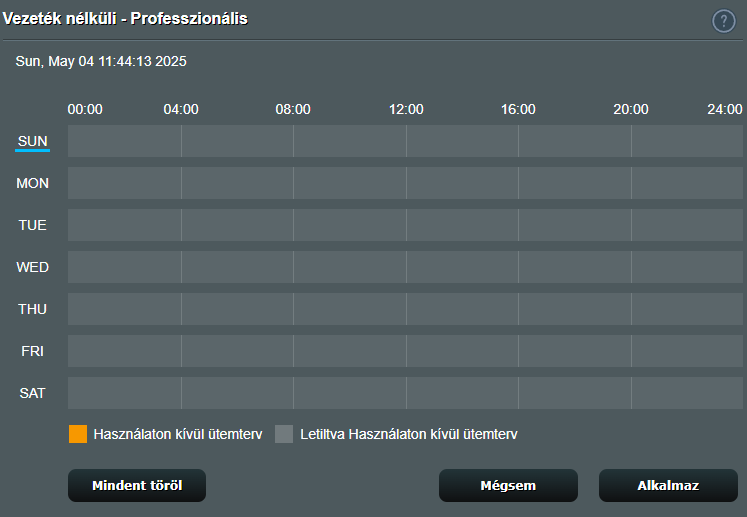Viewport: 747px width, 517px height.
Task: Click the 04:00 time header
Action: (x=181, y=109)
